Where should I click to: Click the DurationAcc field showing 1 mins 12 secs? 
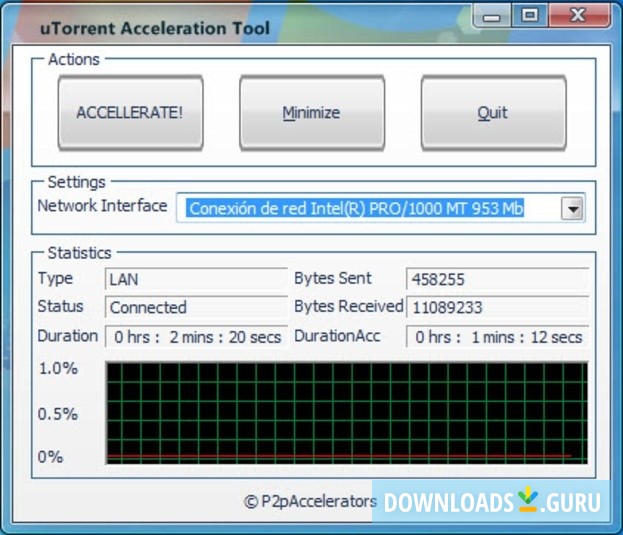[x=497, y=337]
